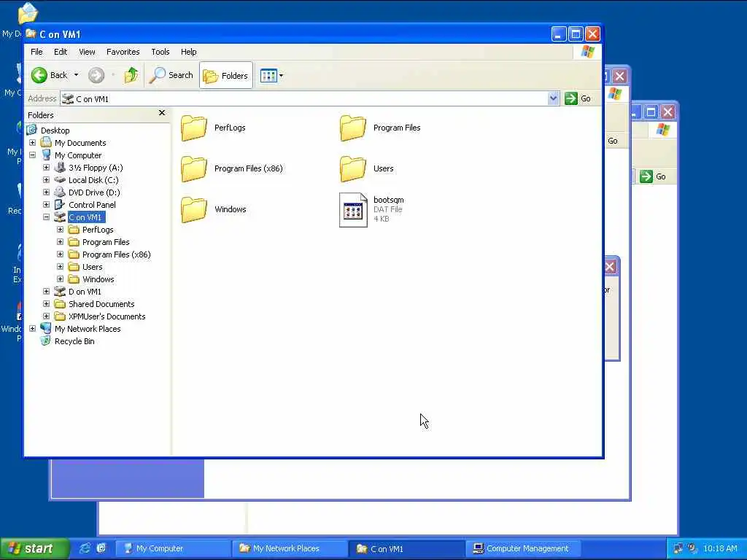The image size is (747, 560).
Task: Select the Windows folder icon in main pane
Action: (x=193, y=209)
